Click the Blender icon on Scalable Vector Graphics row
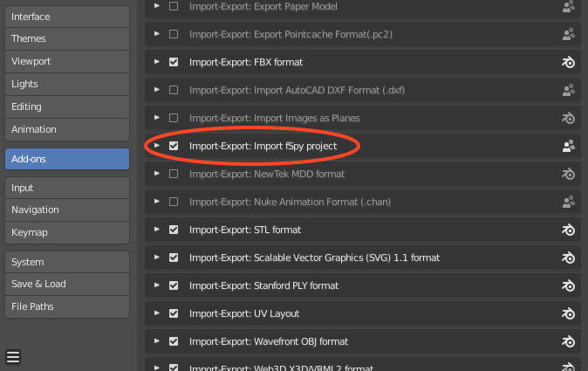Viewport: 588px width, 371px height. (x=569, y=258)
